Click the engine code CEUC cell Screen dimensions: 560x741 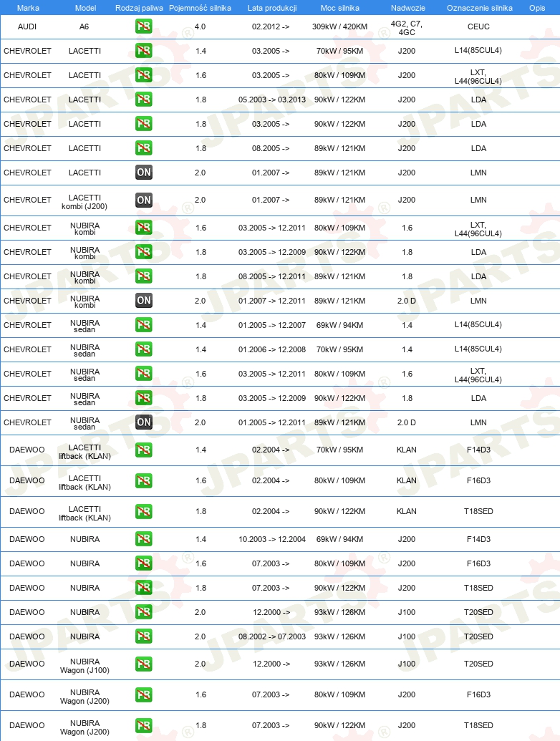click(x=478, y=26)
